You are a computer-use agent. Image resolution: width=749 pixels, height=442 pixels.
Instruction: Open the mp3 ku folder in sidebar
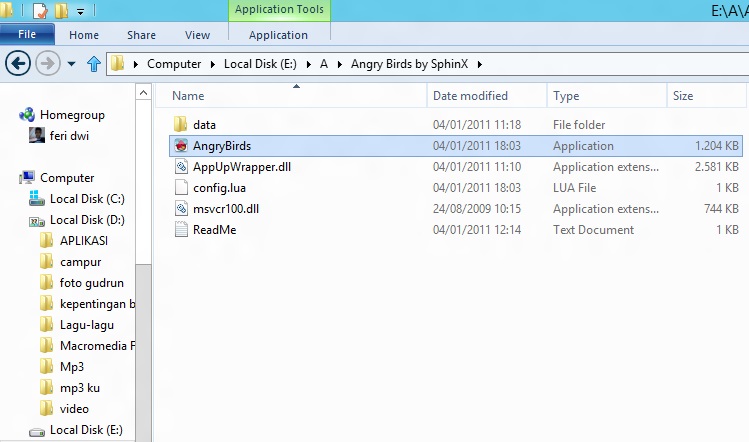(x=80, y=388)
